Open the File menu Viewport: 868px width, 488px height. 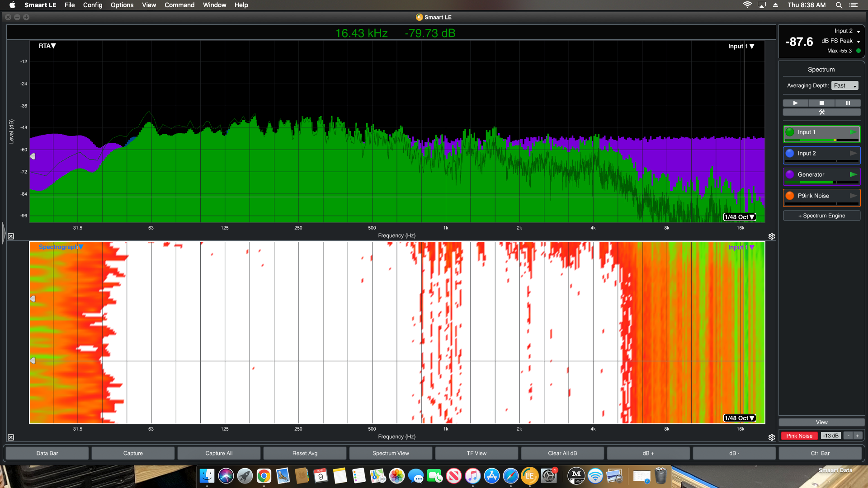click(70, 5)
